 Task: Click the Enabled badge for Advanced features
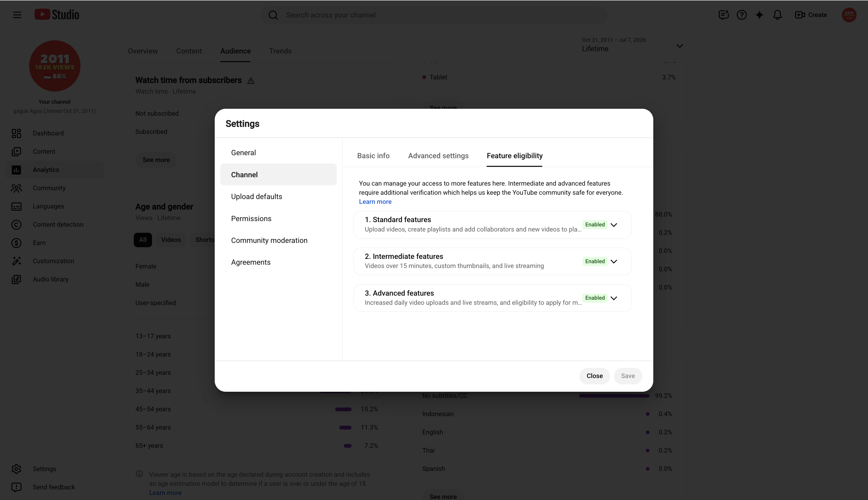click(595, 298)
